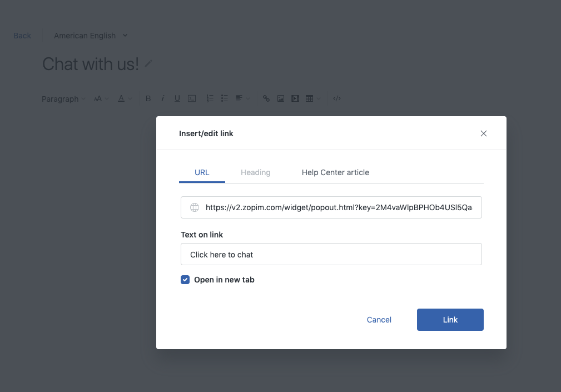Click the insert link chain icon

[266, 99]
